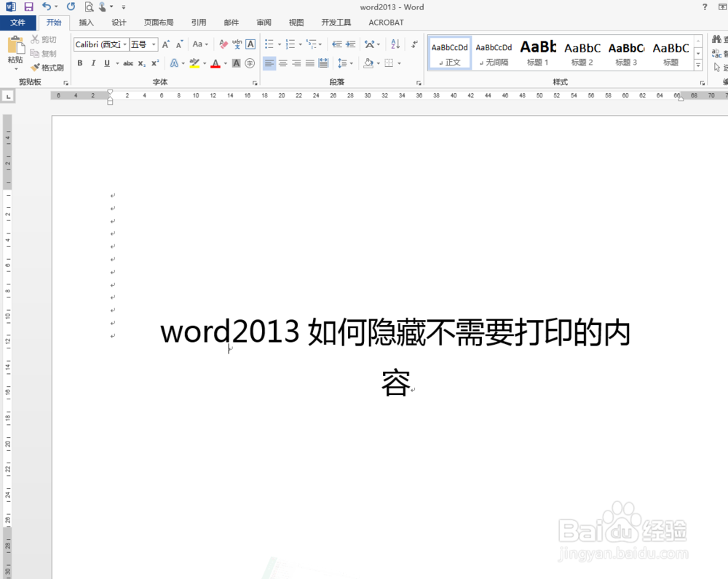
Task: Click the Cut (剪切) scissors button
Action: (44, 40)
